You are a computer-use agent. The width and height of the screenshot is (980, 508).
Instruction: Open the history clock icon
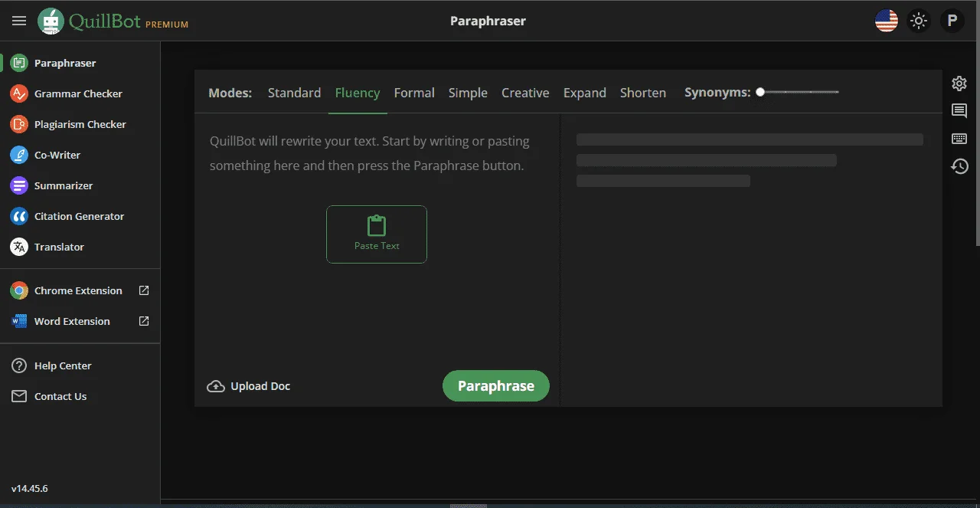click(x=959, y=166)
